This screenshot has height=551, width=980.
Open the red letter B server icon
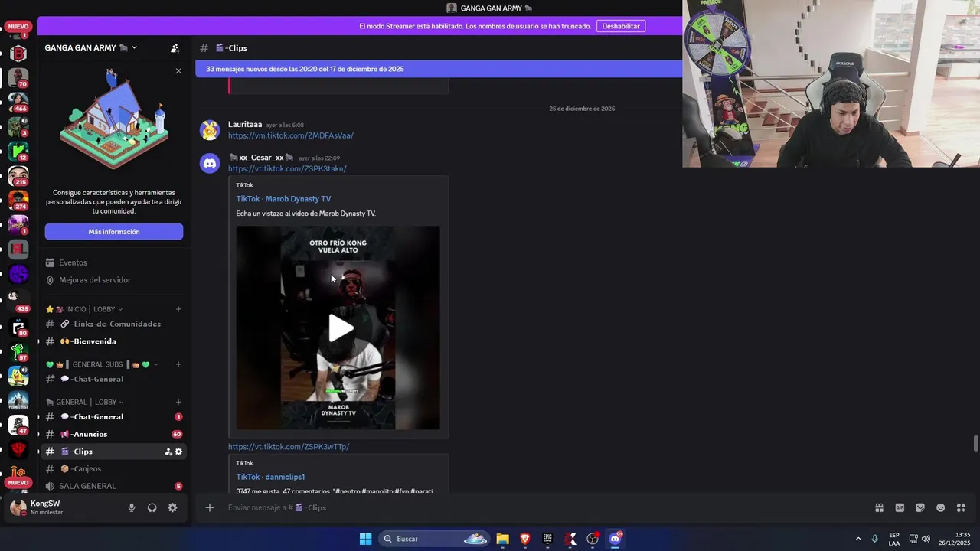pyautogui.click(x=18, y=53)
